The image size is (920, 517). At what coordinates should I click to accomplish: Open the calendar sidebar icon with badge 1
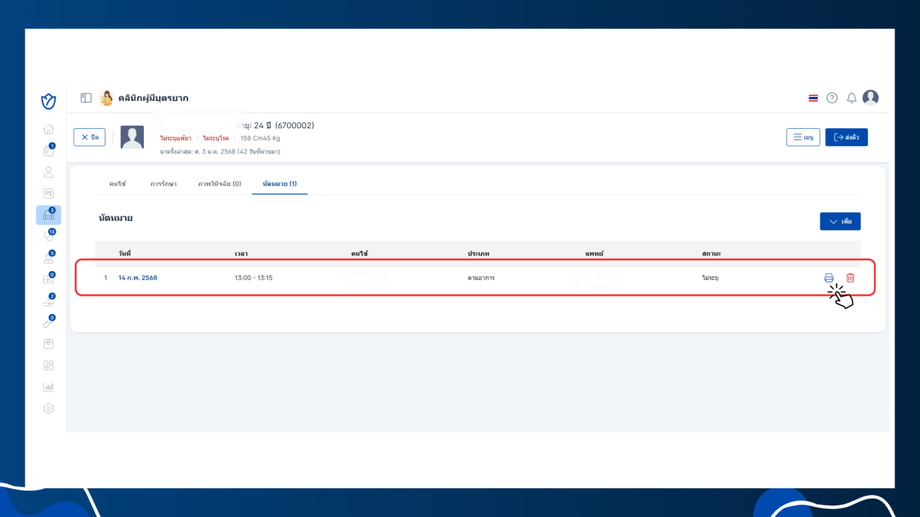click(x=49, y=151)
